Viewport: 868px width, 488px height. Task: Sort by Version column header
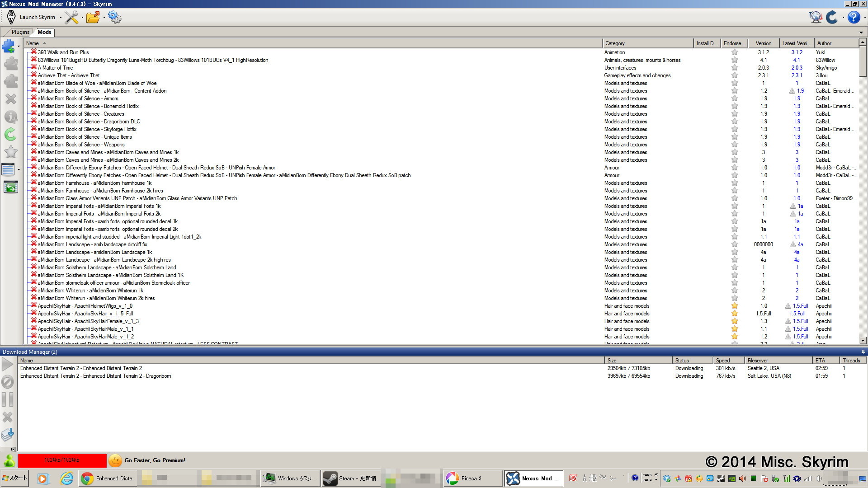(764, 43)
